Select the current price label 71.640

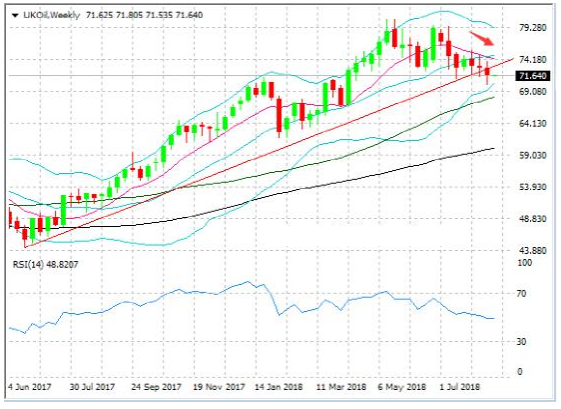point(532,76)
